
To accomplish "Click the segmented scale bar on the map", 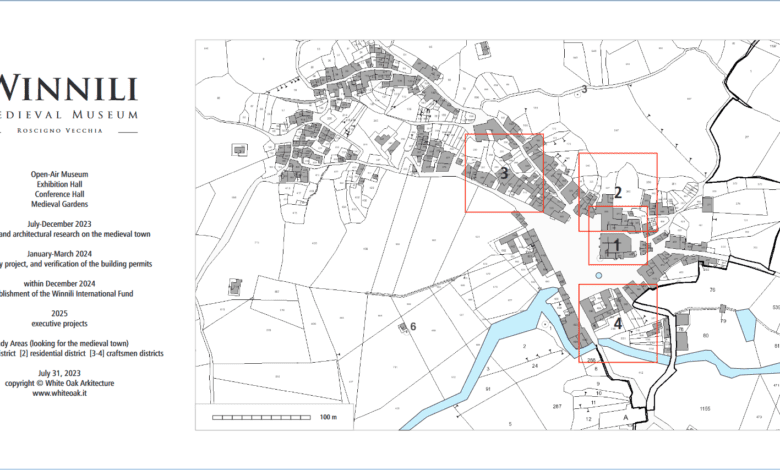I will [261, 417].
